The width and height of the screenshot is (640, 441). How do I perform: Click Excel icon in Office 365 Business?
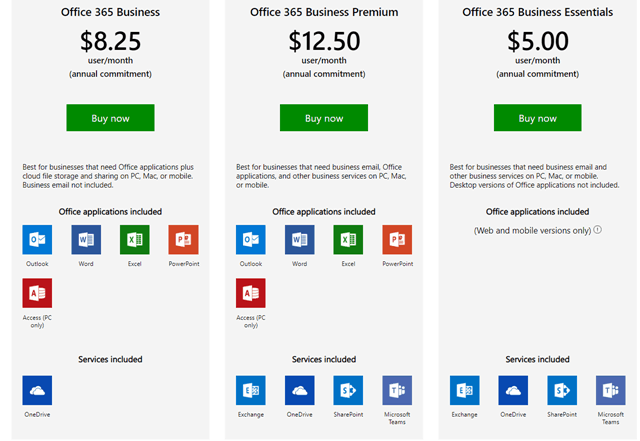pyautogui.click(x=134, y=240)
